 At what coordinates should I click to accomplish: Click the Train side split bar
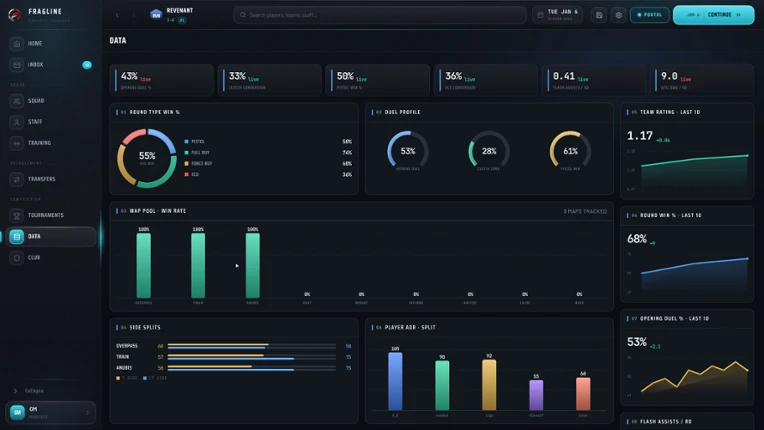[251, 357]
